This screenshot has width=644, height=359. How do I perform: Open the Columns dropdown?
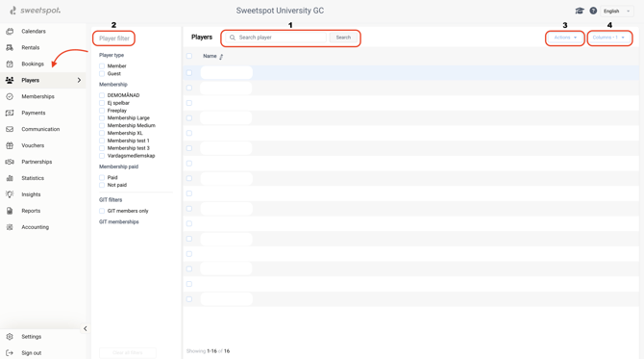click(608, 38)
